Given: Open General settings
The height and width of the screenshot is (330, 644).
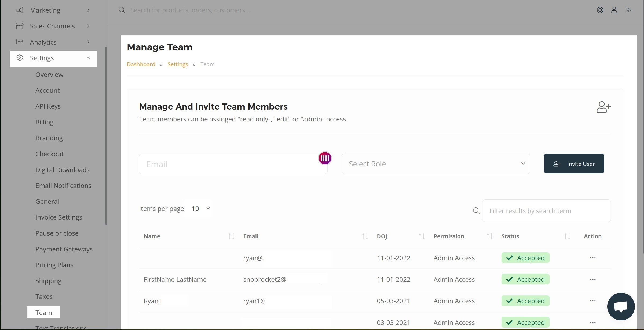Looking at the screenshot, I should [x=47, y=201].
